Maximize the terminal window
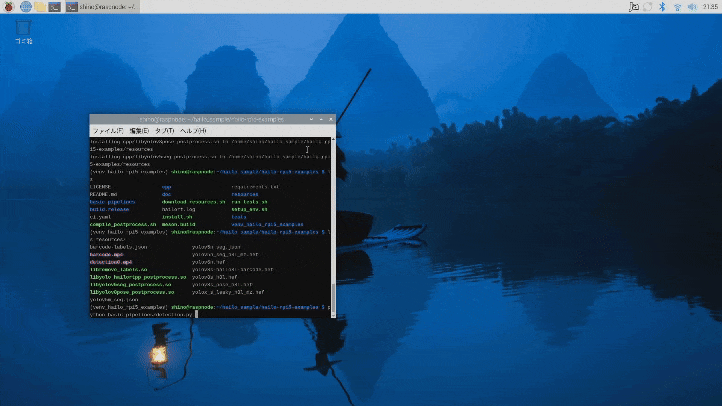Image resolution: width=722 pixels, height=406 pixels. pos(321,119)
